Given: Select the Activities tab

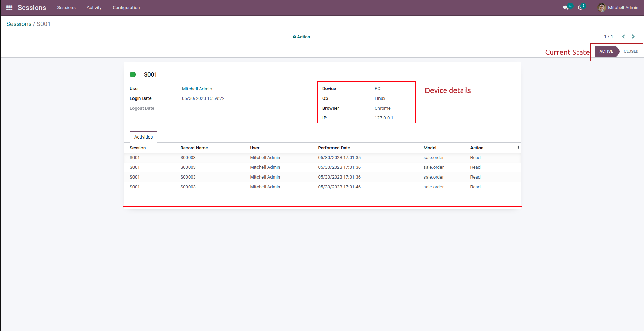Looking at the screenshot, I should (143, 137).
